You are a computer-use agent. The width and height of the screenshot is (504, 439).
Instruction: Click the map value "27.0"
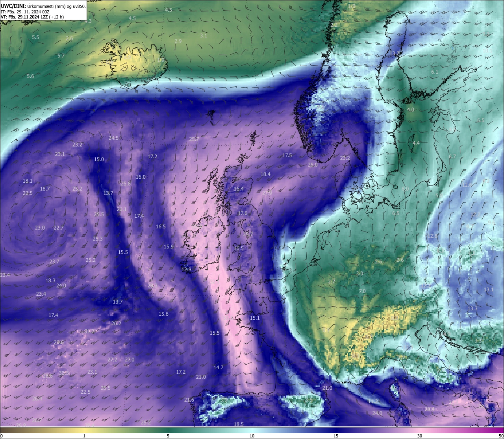tap(130, 360)
